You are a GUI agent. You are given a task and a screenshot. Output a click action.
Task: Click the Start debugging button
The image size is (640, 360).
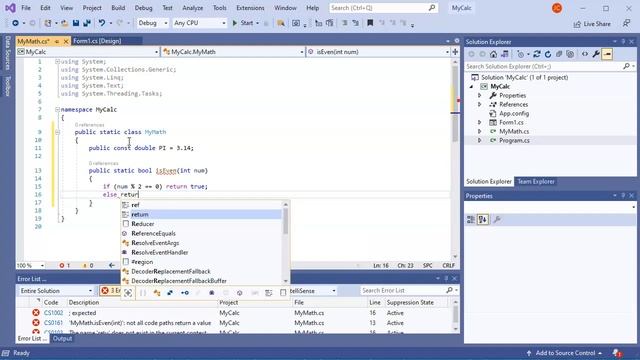243,23
